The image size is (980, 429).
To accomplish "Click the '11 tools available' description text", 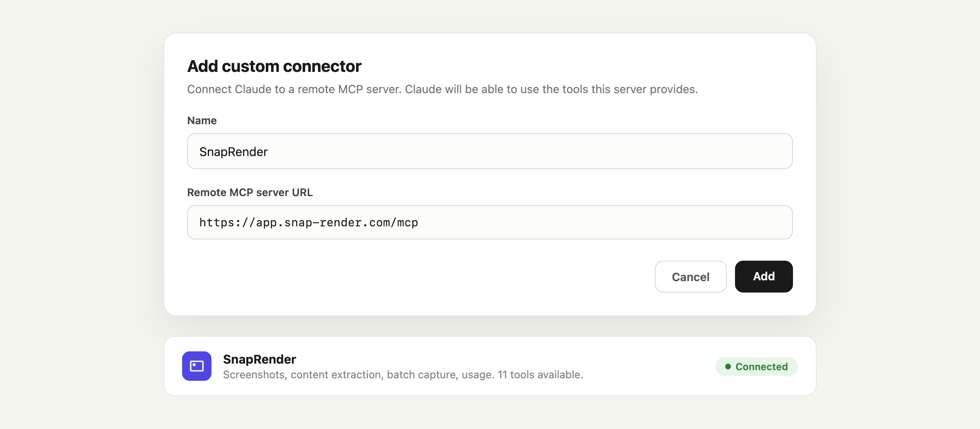I will coord(540,375).
